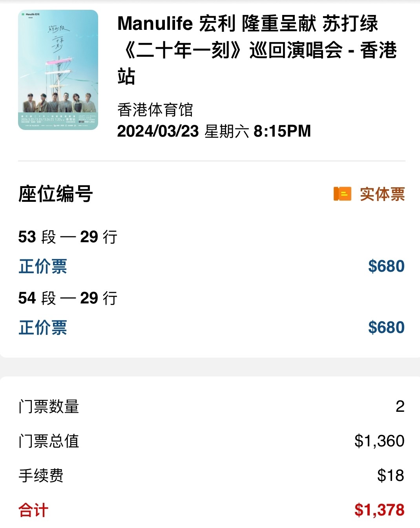Select seat row 53 段 — 29 行
Image resolution: width=420 pixels, height=528 pixels.
pos(68,237)
